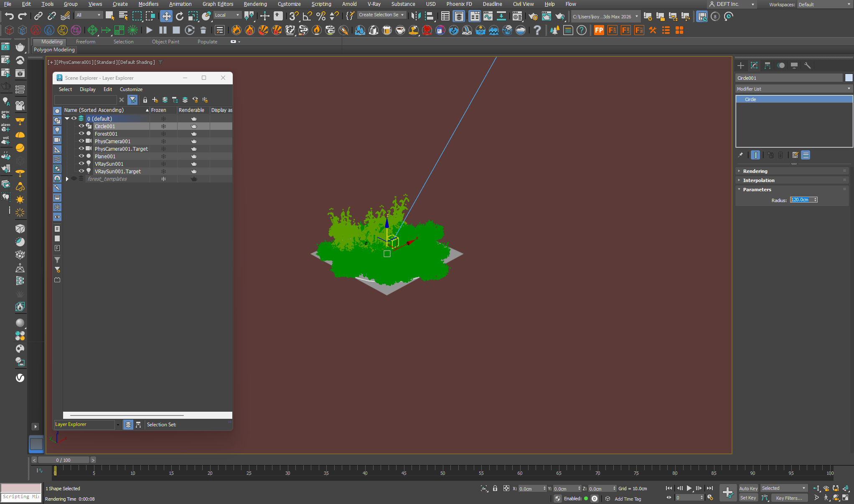The image size is (854, 504).
Task: Click the Forest Pack FP icon
Action: point(599,30)
